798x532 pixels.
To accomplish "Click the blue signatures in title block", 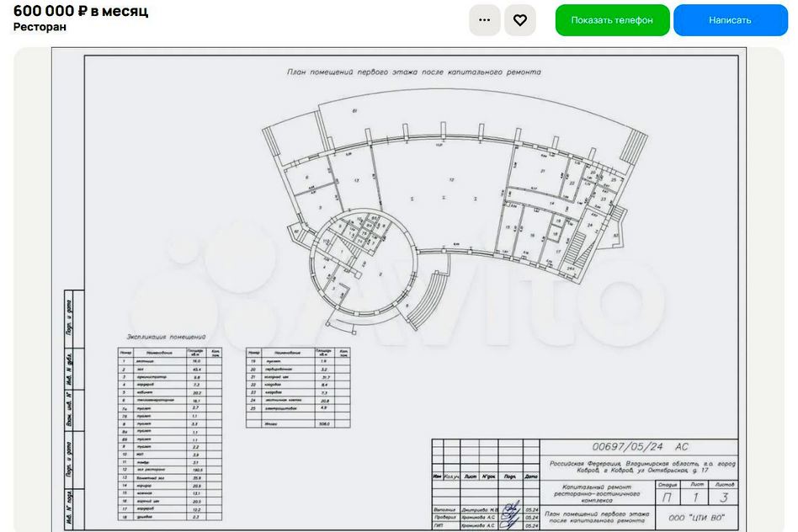I will [510, 515].
